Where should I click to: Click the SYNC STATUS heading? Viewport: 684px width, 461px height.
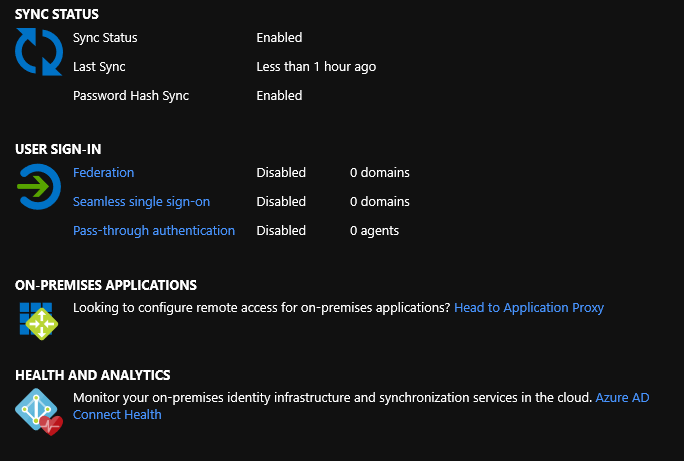coord(57,14)
